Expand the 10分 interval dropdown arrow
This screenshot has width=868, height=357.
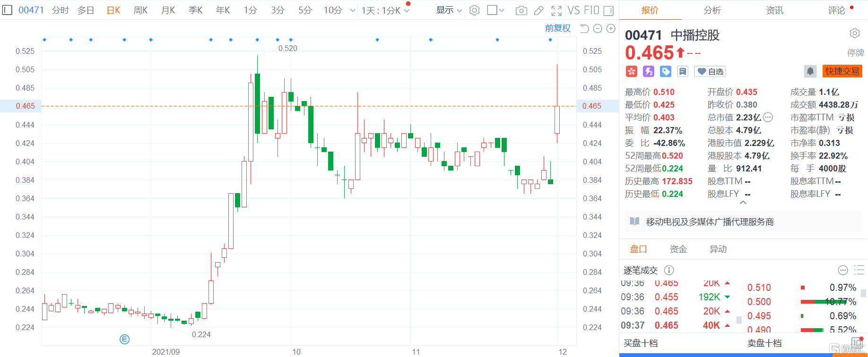(x=353, y=10)
